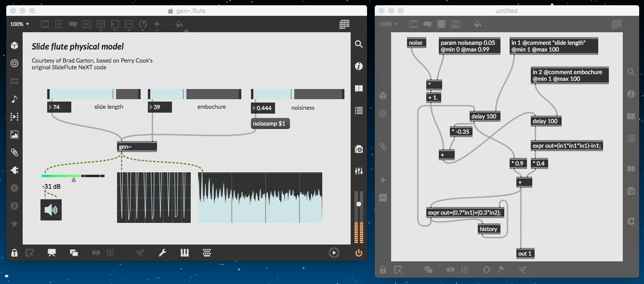The image size is (644, 284).
Task: Select the 'out 1' object in gen patcher
Action: click(x=526, y=253)
